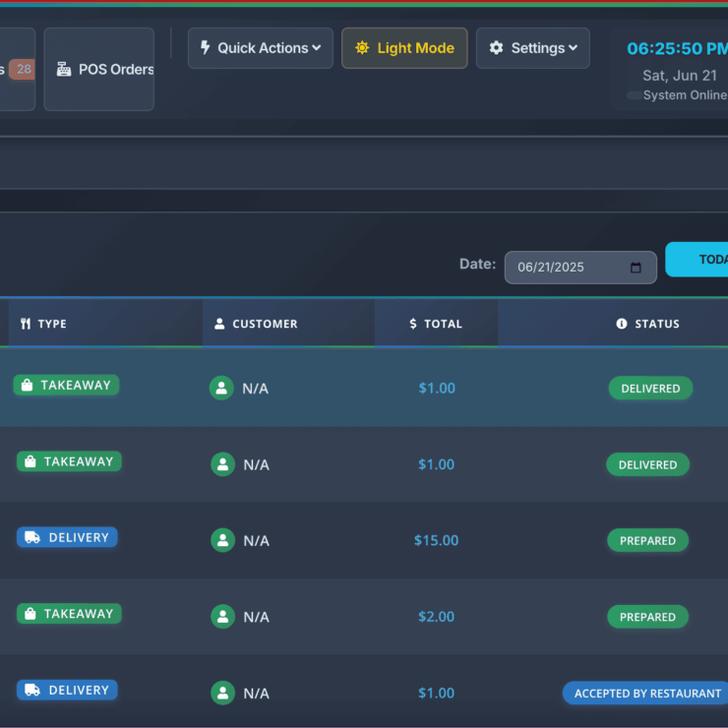Open the Settings dropdown menu
The height and width of the screenshot is (728, 728).
coord(532,48)
